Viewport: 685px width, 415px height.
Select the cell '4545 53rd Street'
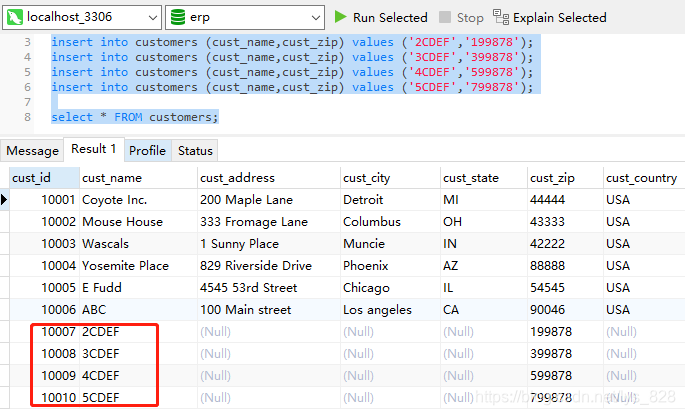coord(269,287)
